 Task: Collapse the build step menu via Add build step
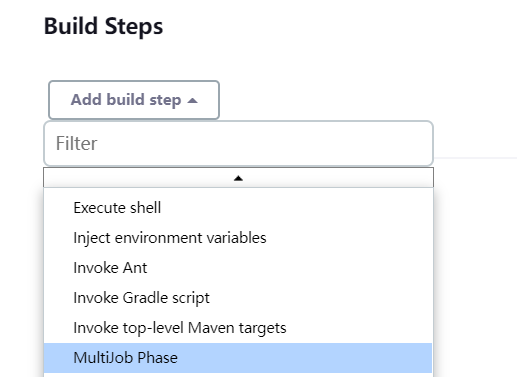click(134, 100)
